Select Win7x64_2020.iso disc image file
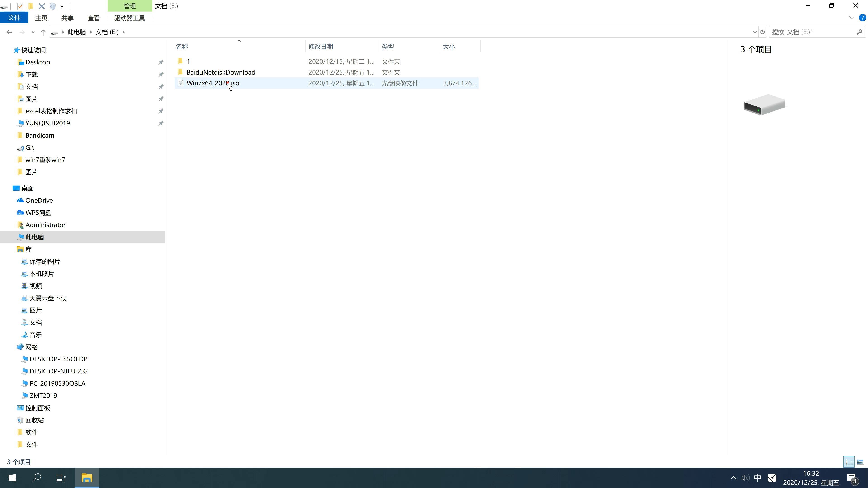Screen dimensions: 868x488 [213, 83]
